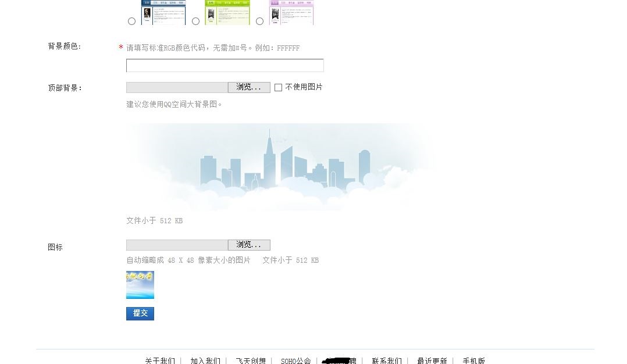Open the 最近更新 footer link
The width and height of the screenshot is (627, 364).
pyautogui.click(x=432, y=361)
